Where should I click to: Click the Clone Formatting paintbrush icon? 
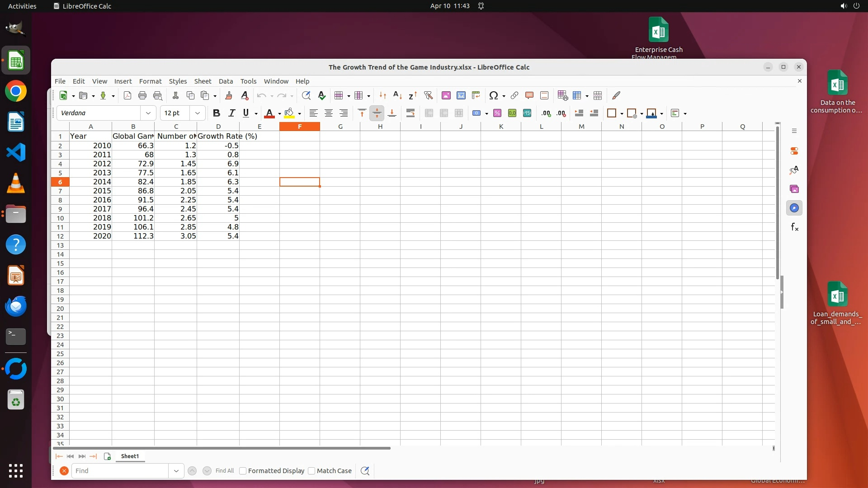click(x=228, y=95)
